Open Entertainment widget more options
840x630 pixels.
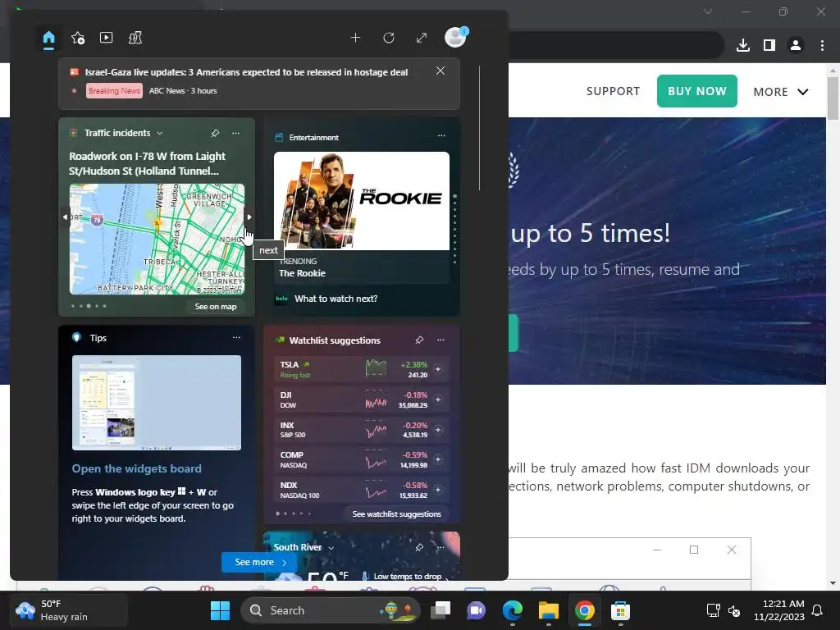(441, 135)
